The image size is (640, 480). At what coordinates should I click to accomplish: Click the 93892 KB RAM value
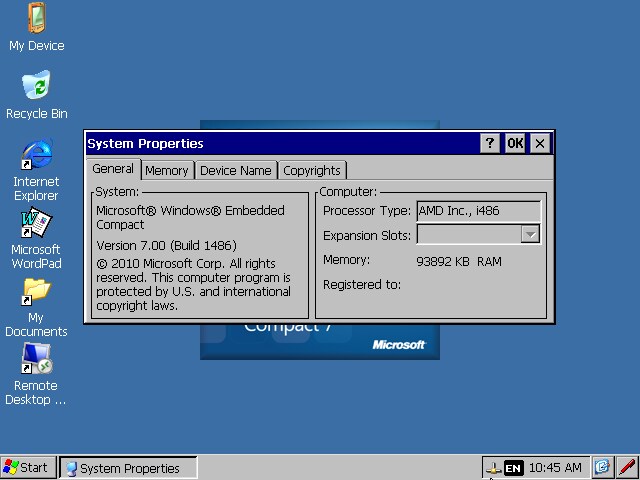[x=459, y=262]
